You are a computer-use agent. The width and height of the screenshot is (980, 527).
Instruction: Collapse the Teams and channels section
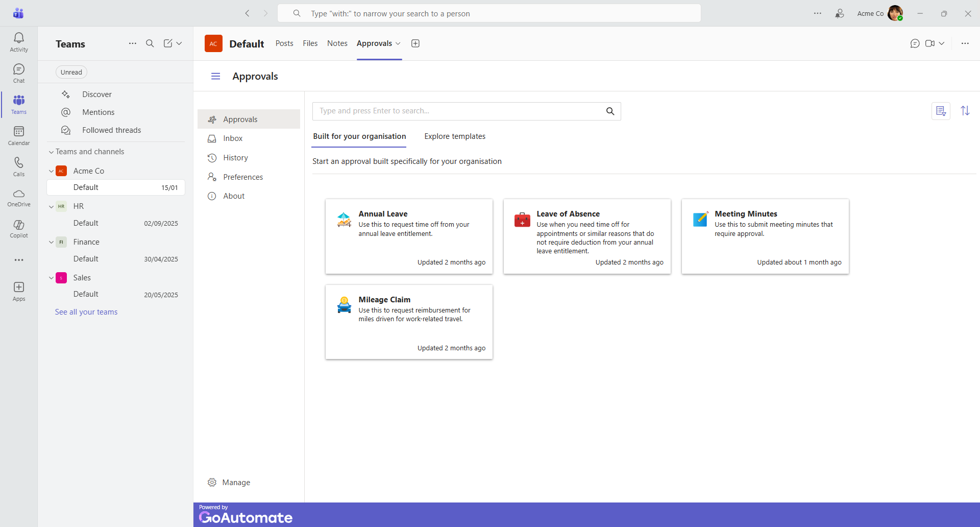pos(51,152)
